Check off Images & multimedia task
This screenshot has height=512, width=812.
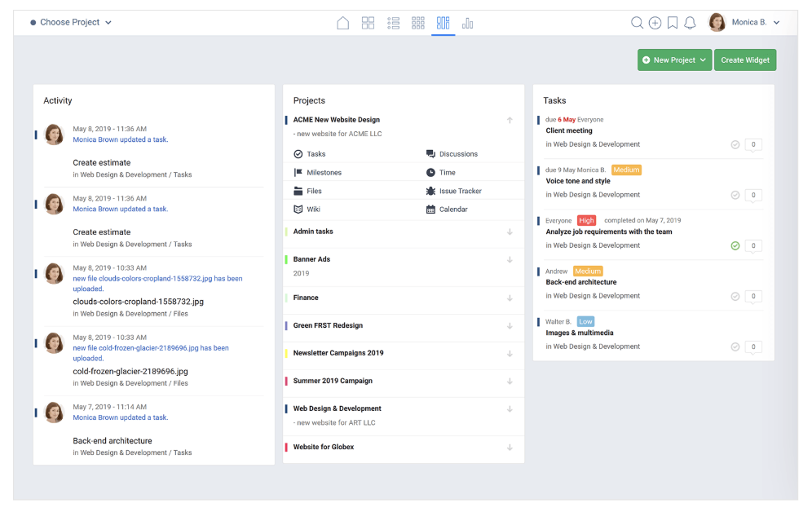pyautogui.click(x=735, y=346)
